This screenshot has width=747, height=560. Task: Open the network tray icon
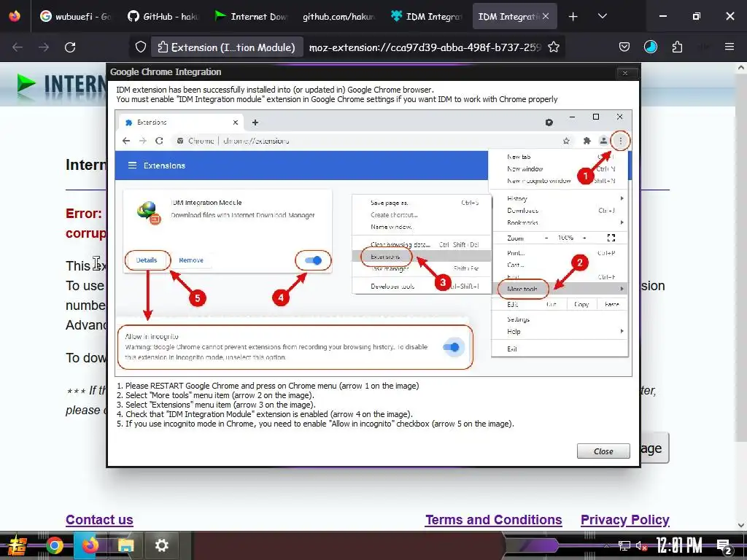click(x=624, y=545)
